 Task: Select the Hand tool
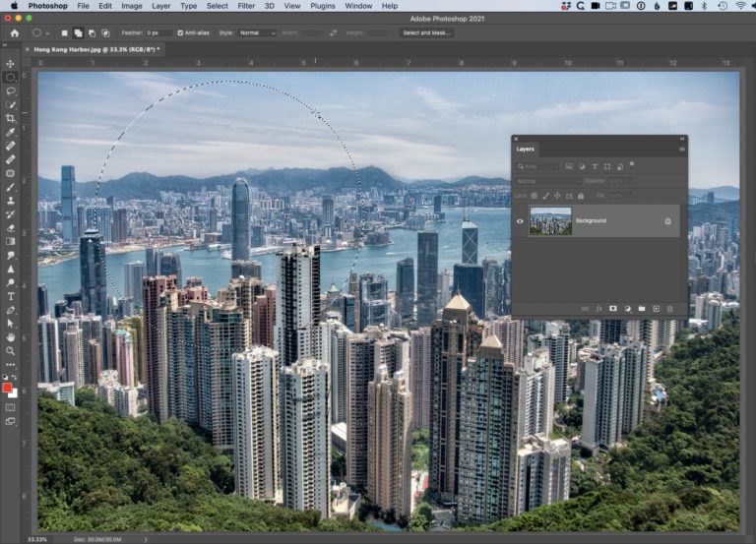[x=10, y=337]
